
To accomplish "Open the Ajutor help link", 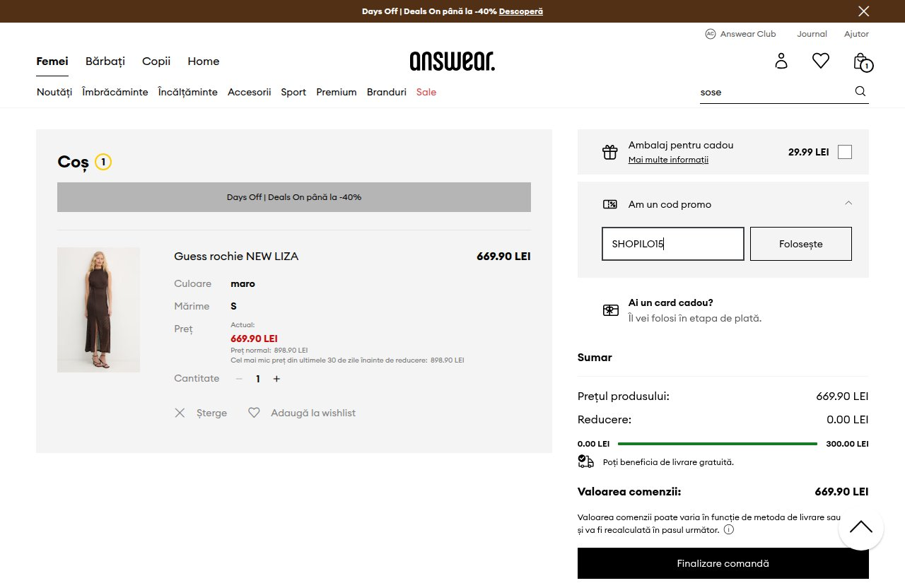I will (x=856, y=34).
